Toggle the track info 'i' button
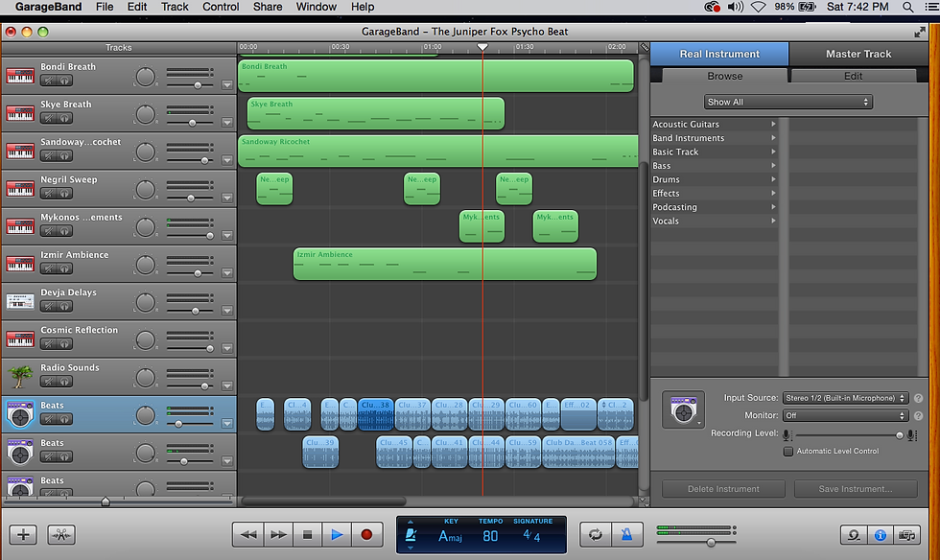This screenshot has height=560, width=940. [x=881, y=535]
